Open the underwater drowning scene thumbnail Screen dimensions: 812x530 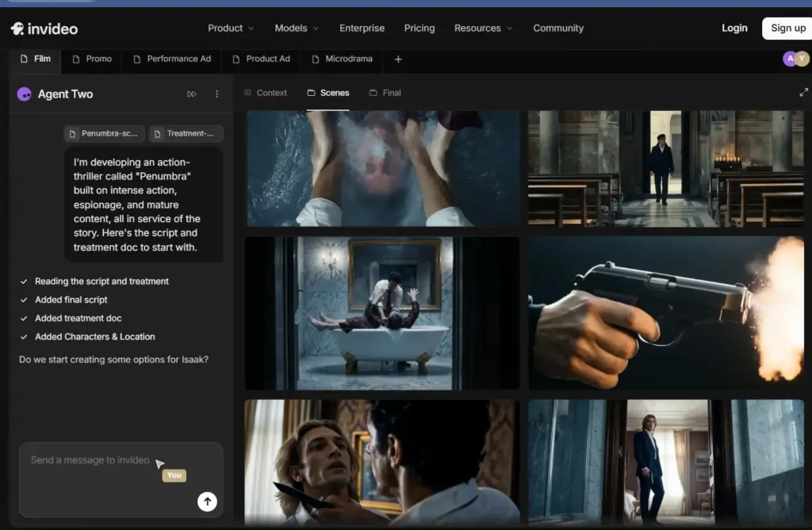(x=382, y=168)
